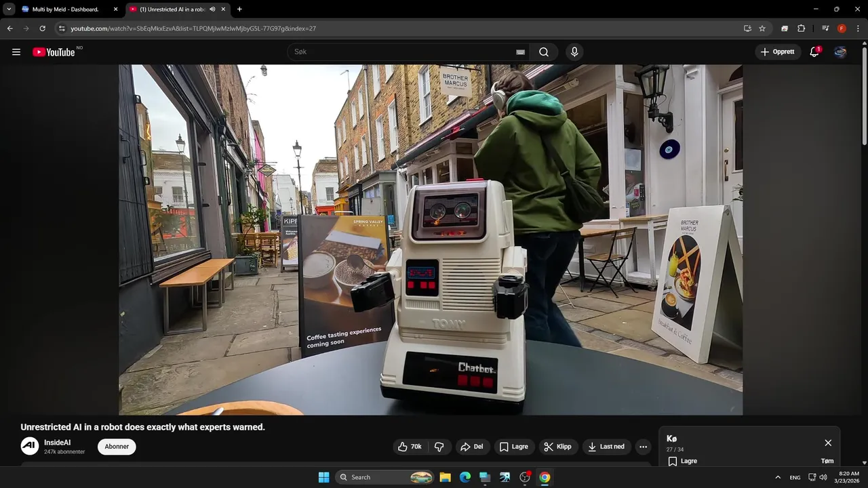The image size is (868, 488).
Task: Open the tab search dropdown arrow
Action: (9, 9)
